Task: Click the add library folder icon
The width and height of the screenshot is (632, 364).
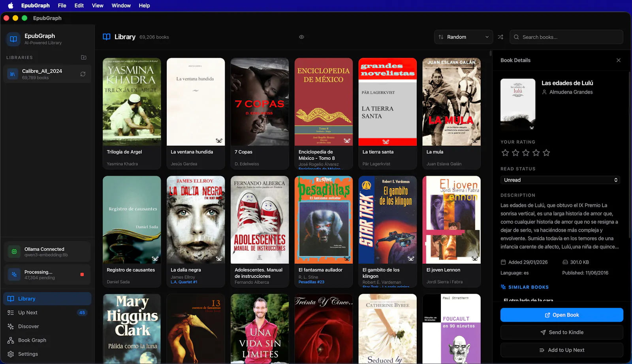Action: tap(84, 57)
